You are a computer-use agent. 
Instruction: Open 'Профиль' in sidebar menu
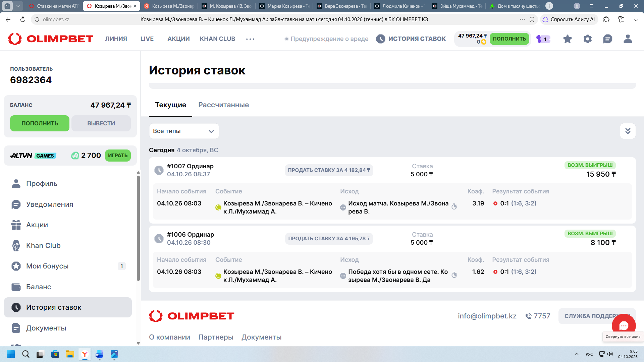[x=68, y=184]
